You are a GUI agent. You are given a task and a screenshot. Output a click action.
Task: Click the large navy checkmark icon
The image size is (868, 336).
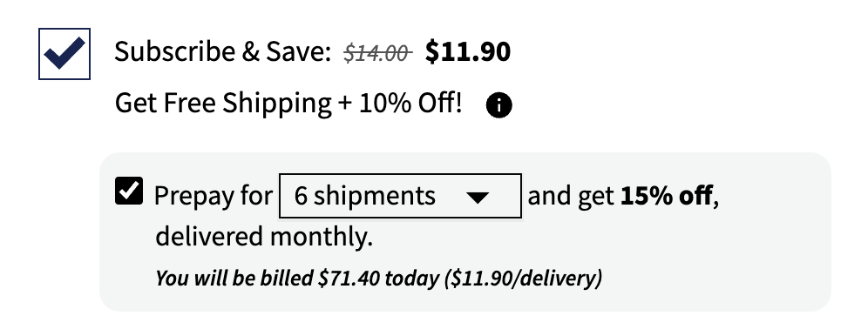pos(64,53)
